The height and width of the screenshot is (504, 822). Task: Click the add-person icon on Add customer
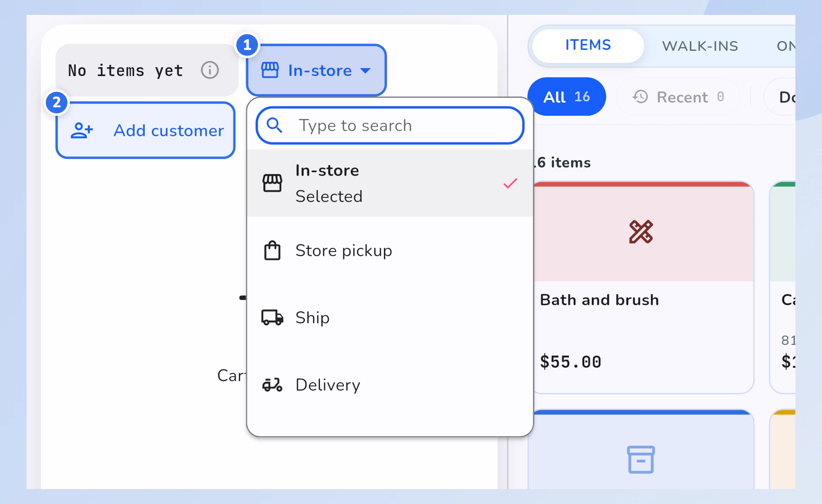[82, 131]
